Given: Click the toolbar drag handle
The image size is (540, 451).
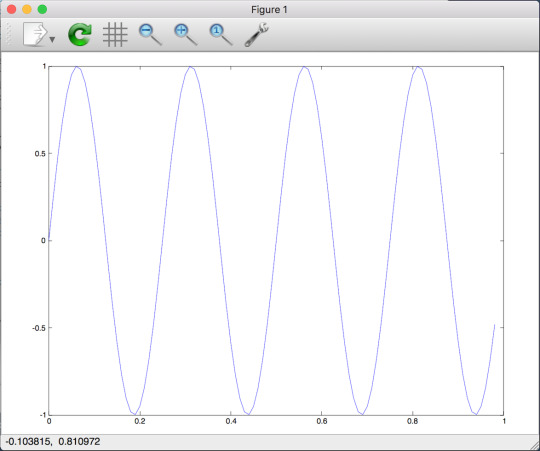Looking at the screenshot, I should pos(9,34).
